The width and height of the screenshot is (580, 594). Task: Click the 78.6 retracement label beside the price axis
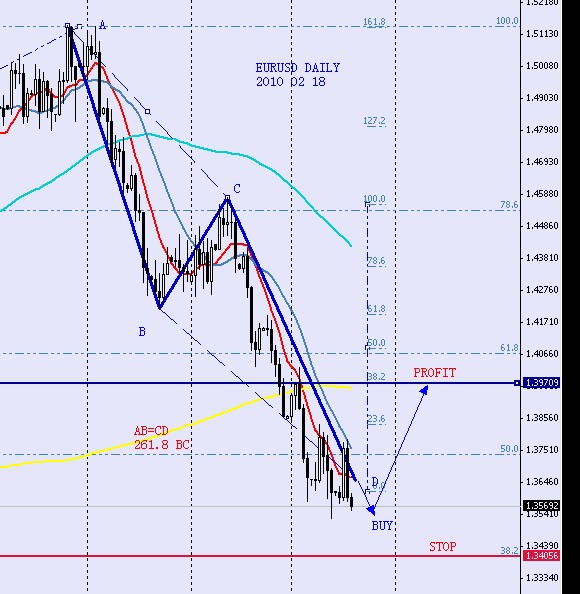click(x=509, y=205)
